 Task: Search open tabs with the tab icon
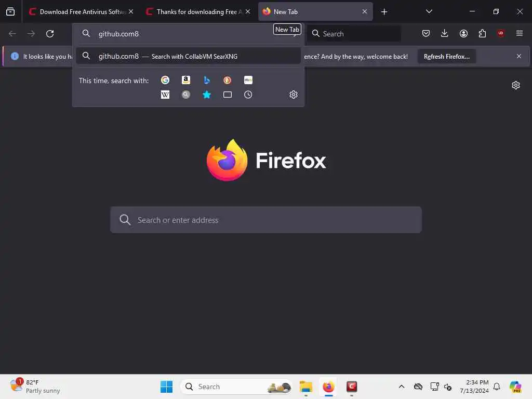click(x=228, y=95)
